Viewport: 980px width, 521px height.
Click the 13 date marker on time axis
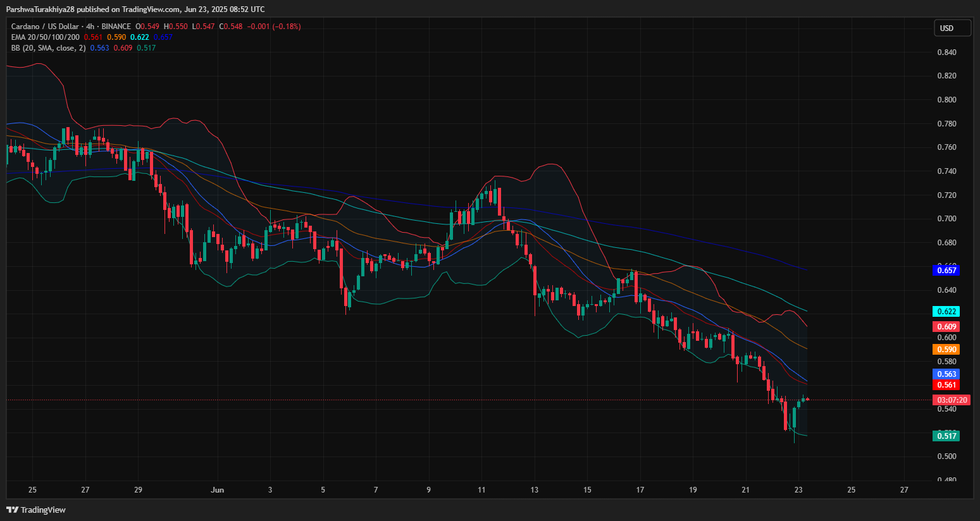tap(534, 490)
